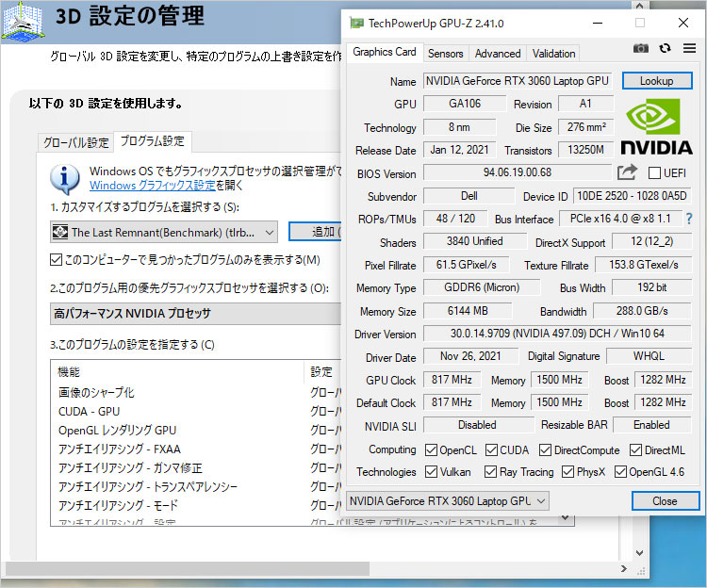Click the Driver Date Nov 26, 2021 value
707x588 pixels.
[470, 356]
